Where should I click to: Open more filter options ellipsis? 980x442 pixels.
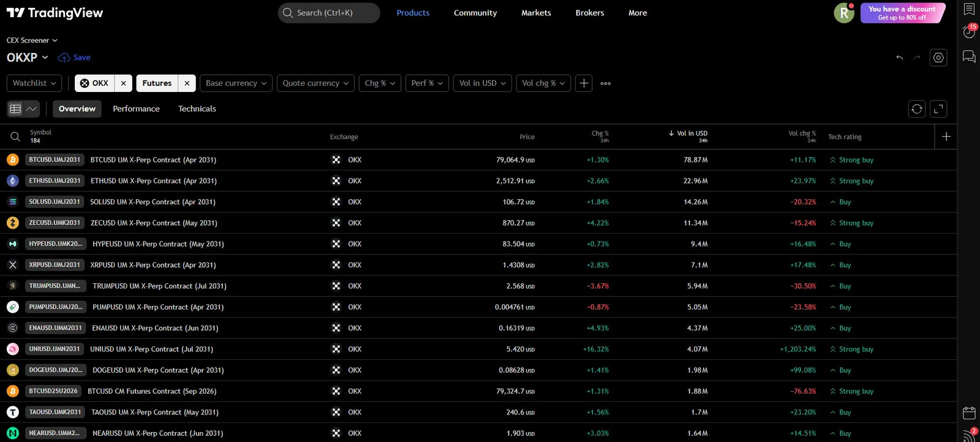[606, 83]
